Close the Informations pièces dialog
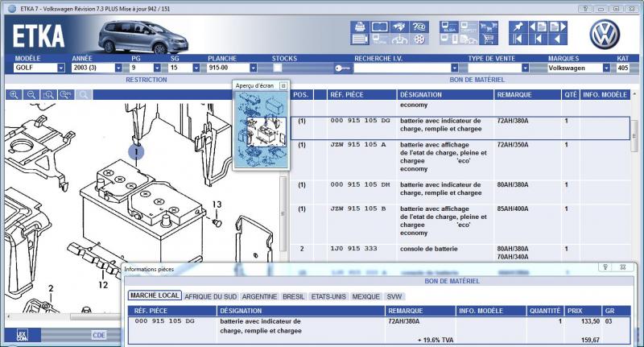Viewport: 644px width, 347px height. (x=622, y=267)
